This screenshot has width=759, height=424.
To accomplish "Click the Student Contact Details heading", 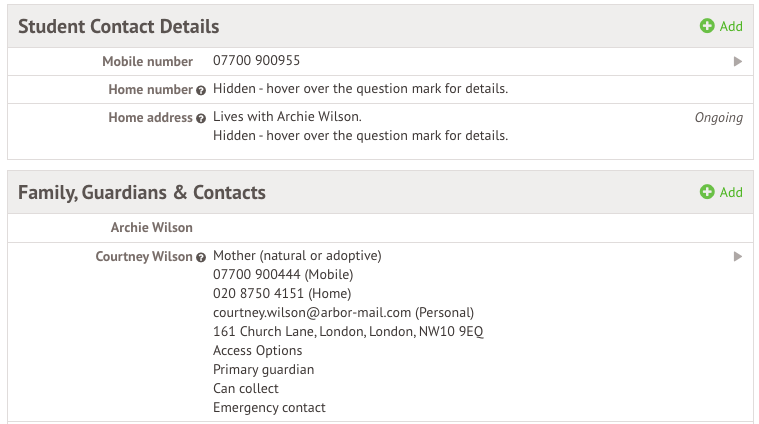I will (x=119, y=27).
